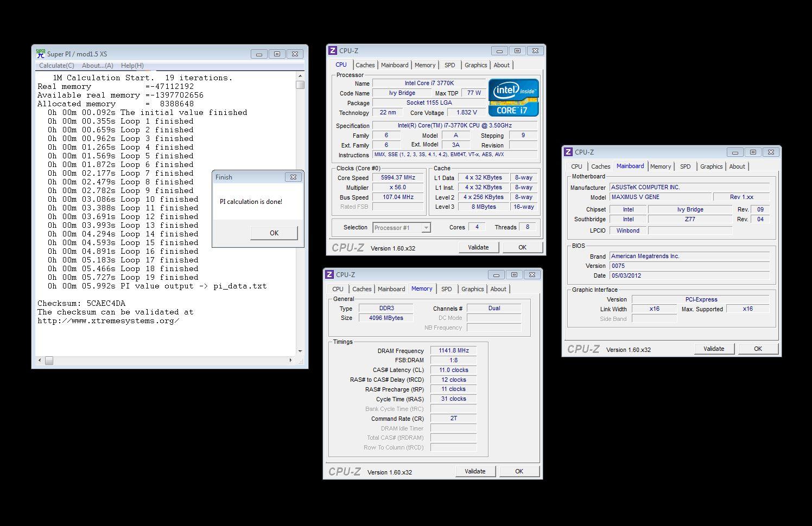The image size is (812, 526).
Task: Click the Command Rate value 2T
Action: tap(453, 419)
